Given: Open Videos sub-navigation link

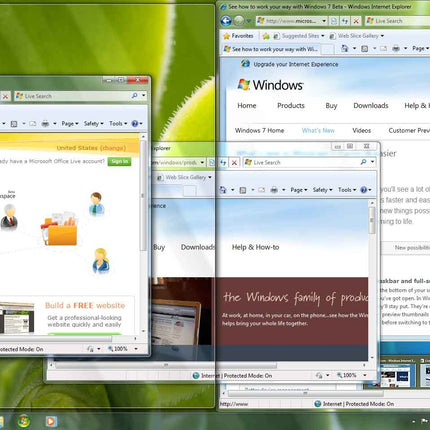Looking at the screenshot, I should pyautogui.click(x=362, y=131).
